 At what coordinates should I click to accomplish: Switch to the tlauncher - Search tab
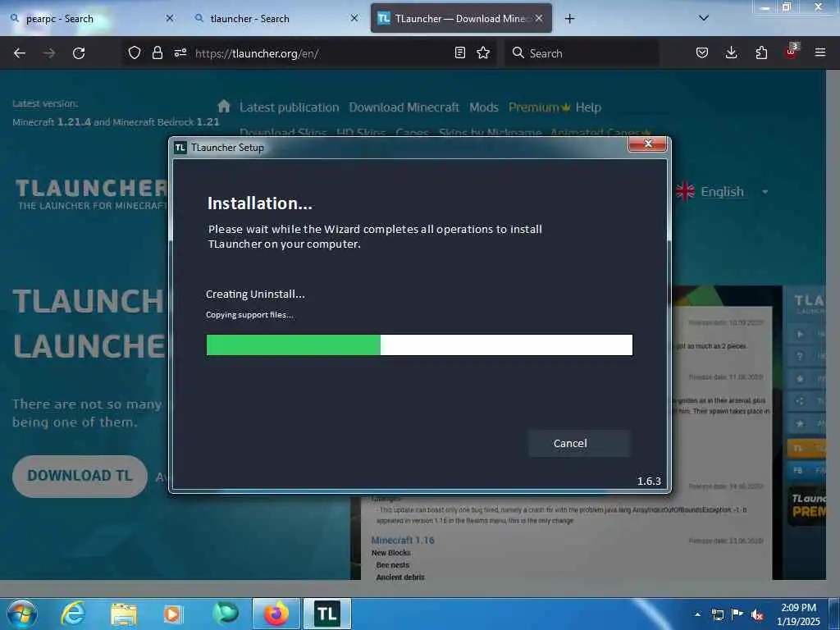point(273,19)
